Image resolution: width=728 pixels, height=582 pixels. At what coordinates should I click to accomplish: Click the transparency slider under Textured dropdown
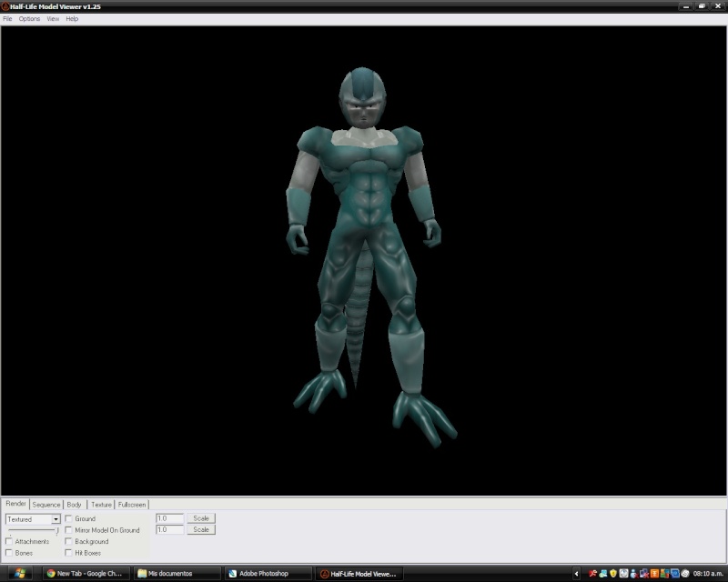click(x=33, y=530)
